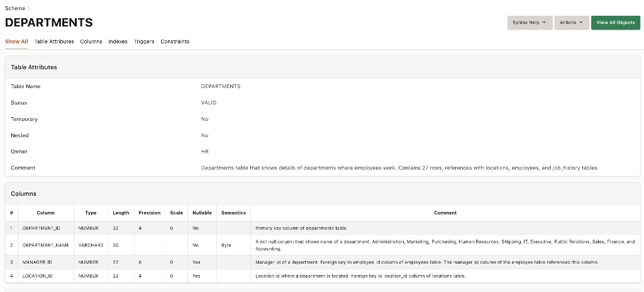The image size is (644, 292).
Task: Click the Nullable No cell for DEPARTMENT_ID
Action: (202, 228)
